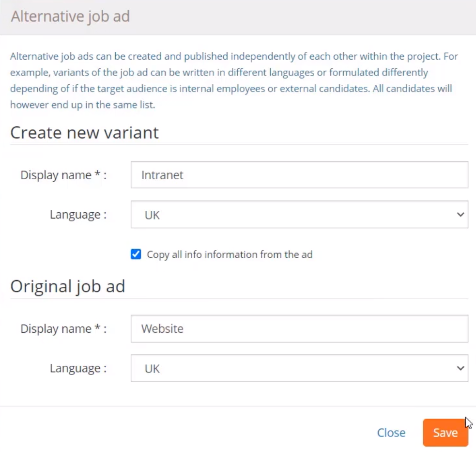
Task: Open the Language dropdown under Create new variant
Action: coord(299,215)
